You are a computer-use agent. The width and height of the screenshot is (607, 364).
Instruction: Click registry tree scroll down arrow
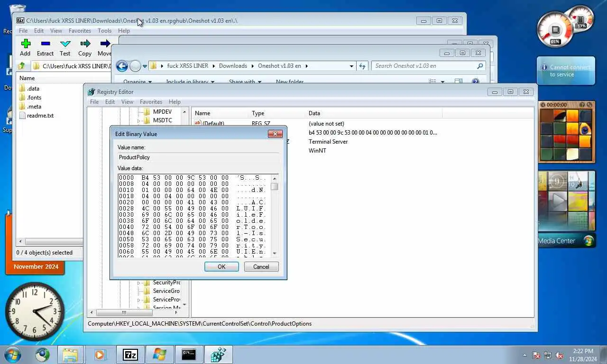tap(184, 305)
